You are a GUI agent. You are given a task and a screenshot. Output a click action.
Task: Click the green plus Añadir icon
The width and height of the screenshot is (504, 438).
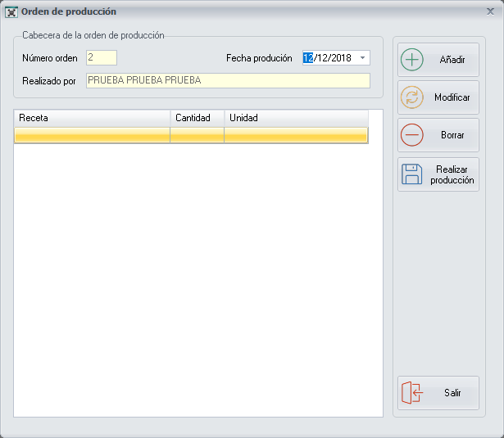[412, 61]
